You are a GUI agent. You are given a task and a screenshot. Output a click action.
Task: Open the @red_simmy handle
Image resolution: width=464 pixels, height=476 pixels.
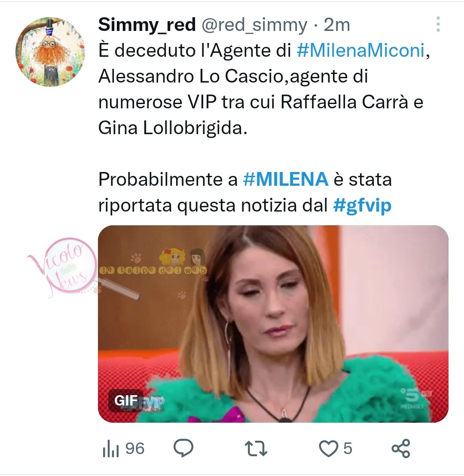pyautogui.click(x=254, y=25)
